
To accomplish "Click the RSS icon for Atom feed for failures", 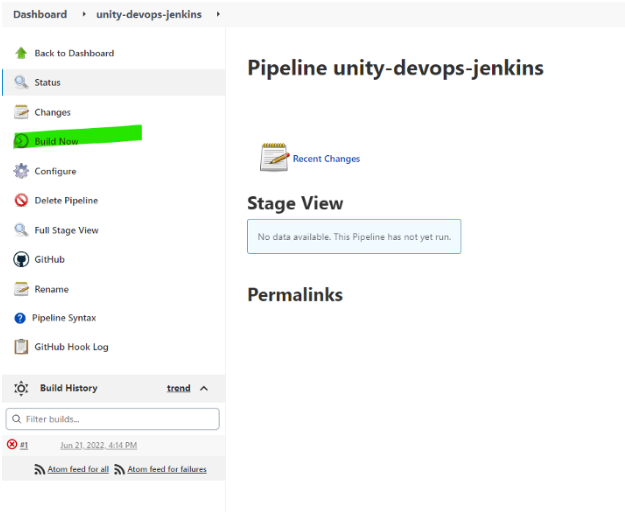I will (x=119, y=470).
